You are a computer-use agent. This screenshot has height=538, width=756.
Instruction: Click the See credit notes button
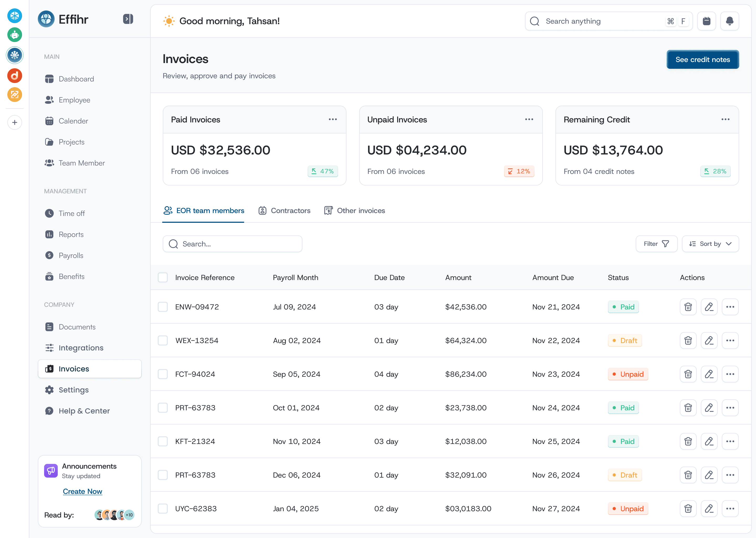click(702, 60)
